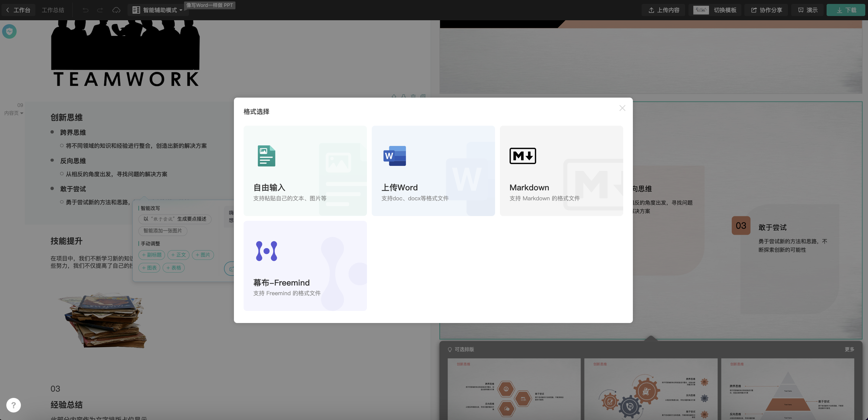The image size is (868, 420).
Task: Click the Word logo icon
Action: click(395, 156)
